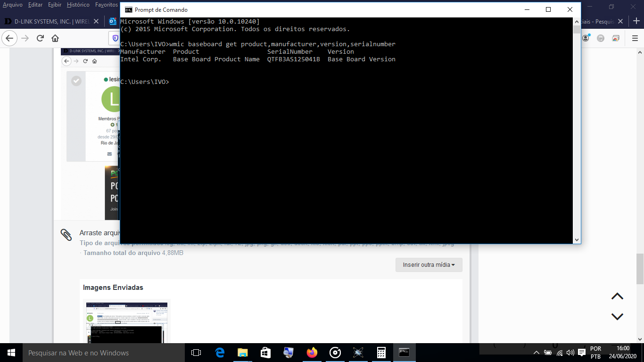Image resolution: width=644 pixels, height=362 pixels.
Task: Open Wi-Fi network tray icon
Action: tap(560, 353)
